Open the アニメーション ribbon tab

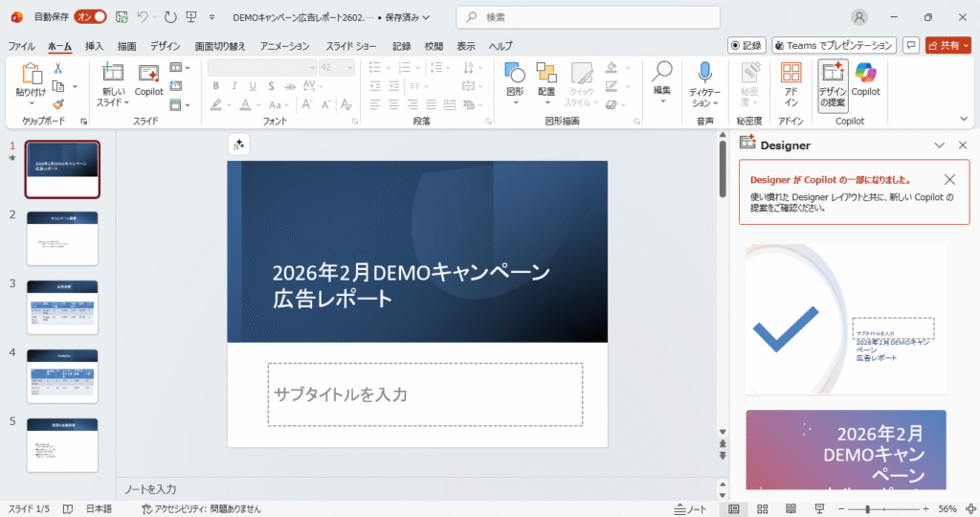tap(284, 46)
